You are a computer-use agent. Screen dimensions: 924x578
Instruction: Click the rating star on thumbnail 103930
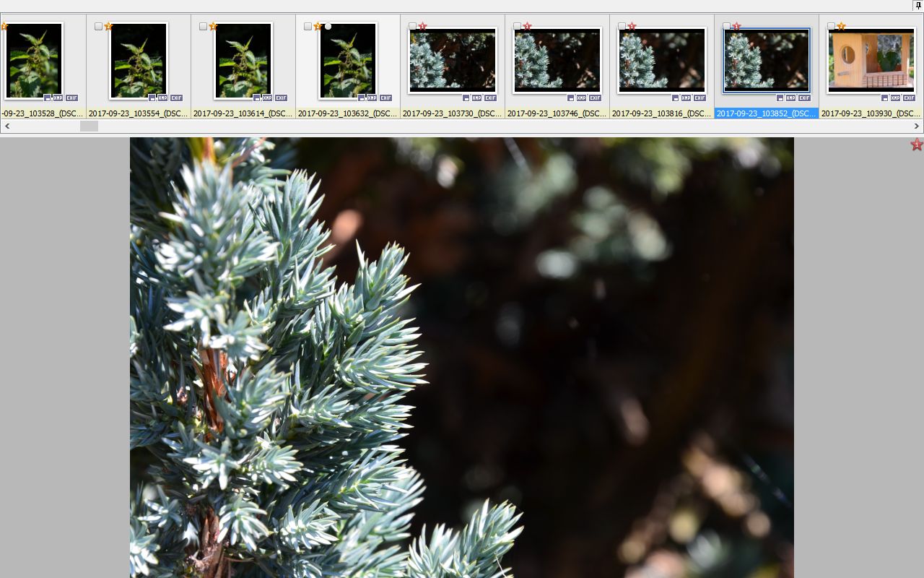click(x=841, y=27)
